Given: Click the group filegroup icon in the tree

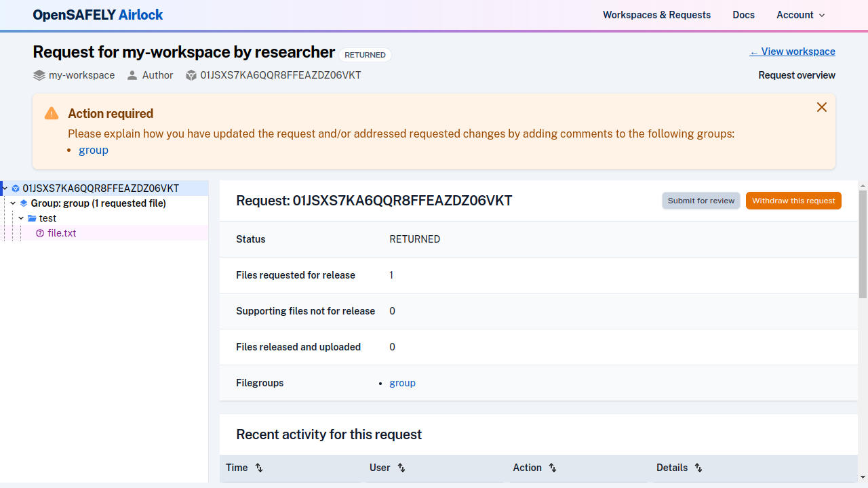Looking at the screenshot, I should click(24, 203).
